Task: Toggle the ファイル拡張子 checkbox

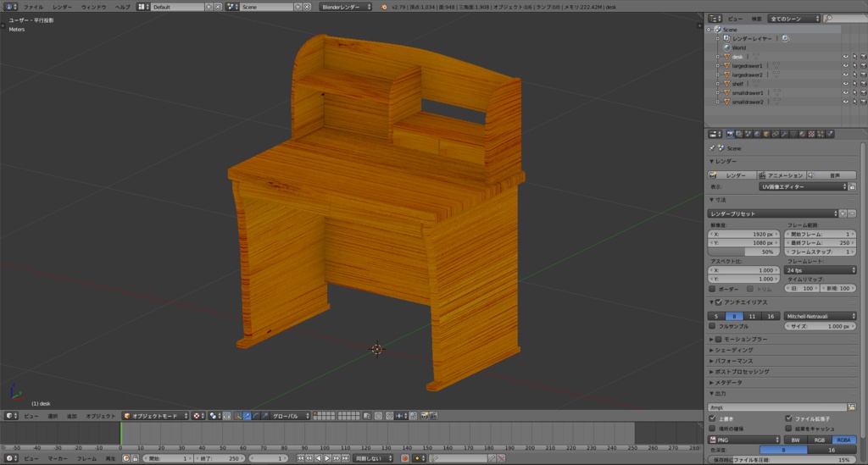Action: 788,418
